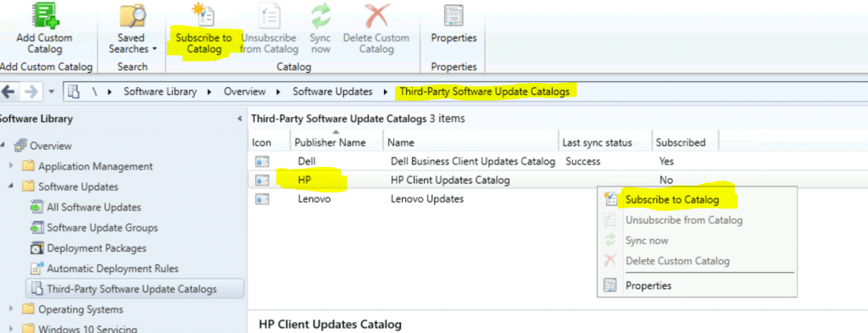The image size is (868, 333).
Task: Choose Unsubscribe from Catalog in context menu
Action: pyautogui.click(x=697, y=220)
